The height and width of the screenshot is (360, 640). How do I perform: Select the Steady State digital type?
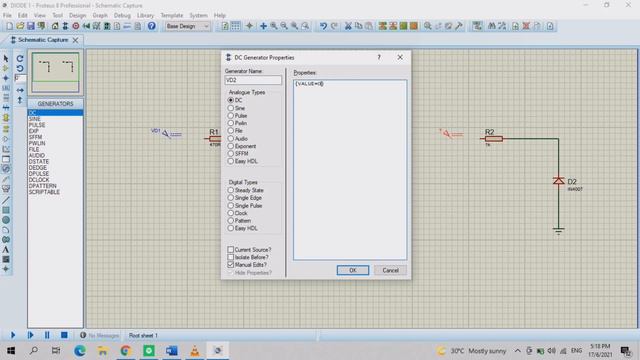(x=231, y=190)
